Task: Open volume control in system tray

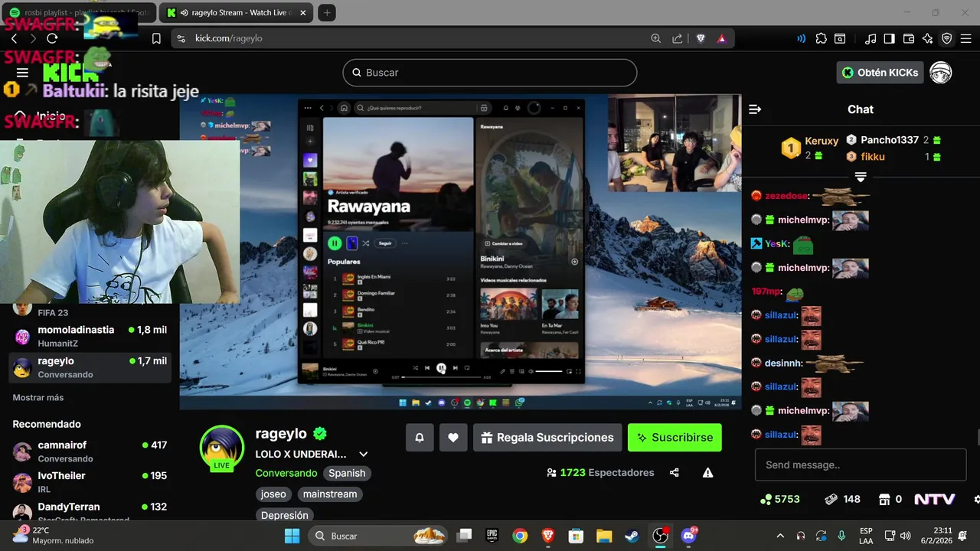Action: tap(906, 536)
